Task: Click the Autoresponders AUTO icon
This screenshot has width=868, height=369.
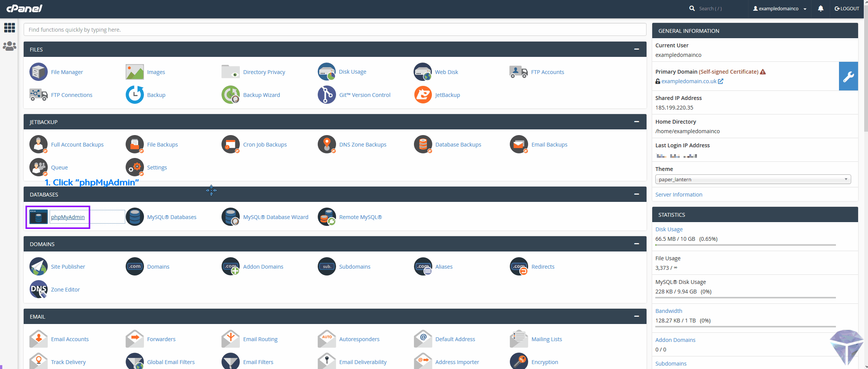Action: click(x=327, y=339)
